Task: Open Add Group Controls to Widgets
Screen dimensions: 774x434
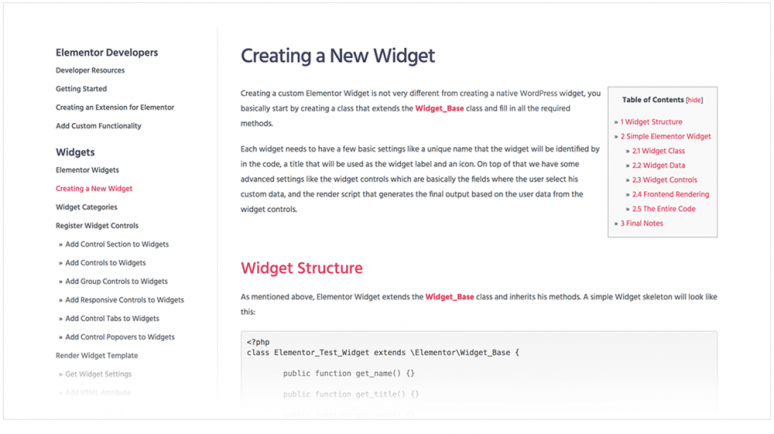Action: 116,281
